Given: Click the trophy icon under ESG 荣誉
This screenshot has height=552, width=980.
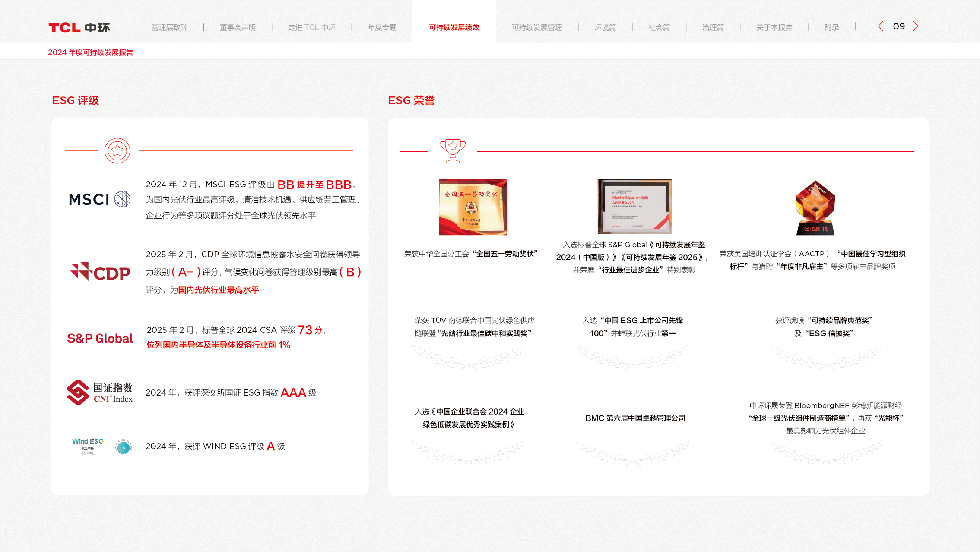Looking at the screenshot, I should tap(453, 151).
